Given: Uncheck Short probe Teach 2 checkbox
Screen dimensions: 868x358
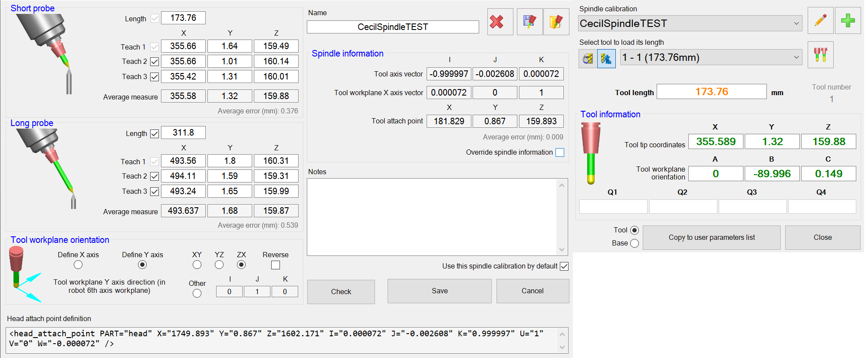Looking at the screenshot, I should (155, 62).
